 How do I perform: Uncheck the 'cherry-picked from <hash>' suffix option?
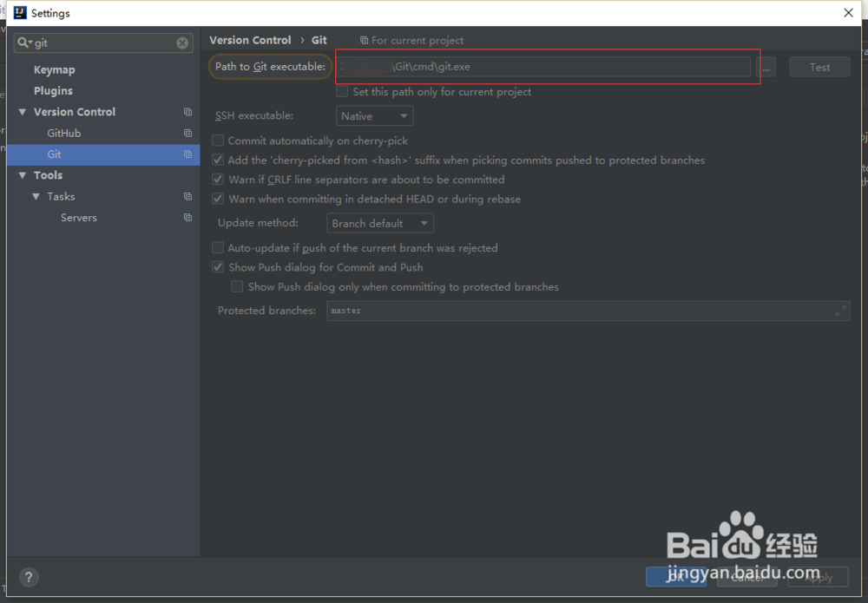(x=218, y=160)
